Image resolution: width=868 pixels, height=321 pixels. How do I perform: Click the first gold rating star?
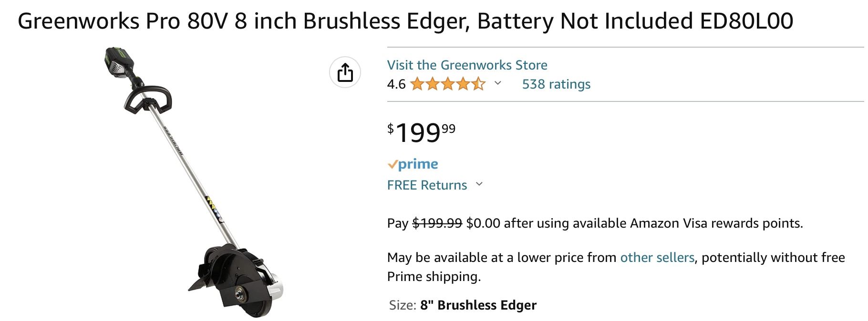pyautogui.click(x=417, y=84)
